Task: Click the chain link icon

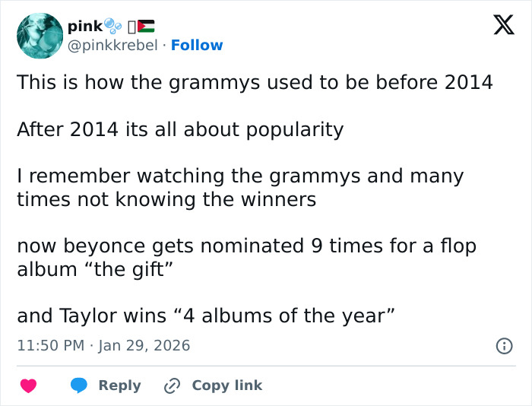Action: click(x=172, y=385)
